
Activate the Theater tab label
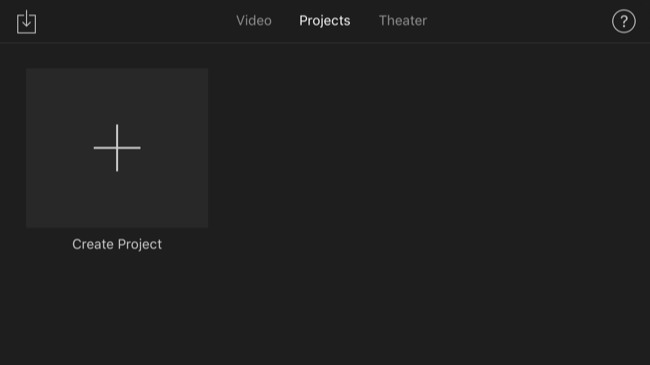coord(403,21)
